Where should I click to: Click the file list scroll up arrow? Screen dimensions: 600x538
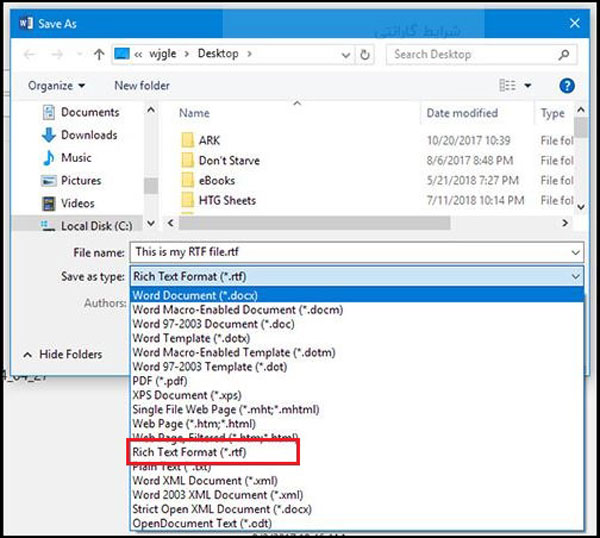point(580,110)
